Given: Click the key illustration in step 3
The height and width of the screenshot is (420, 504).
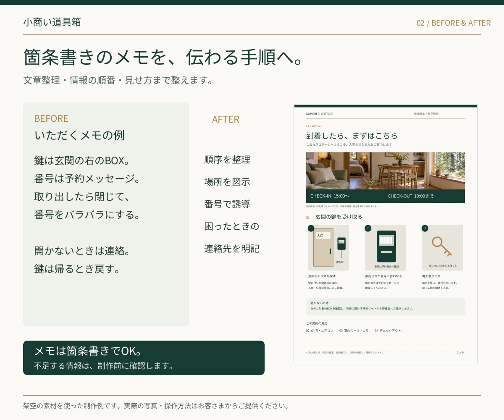Looking at the screenshot, I should pyautogui.click(x=441, y=247).
